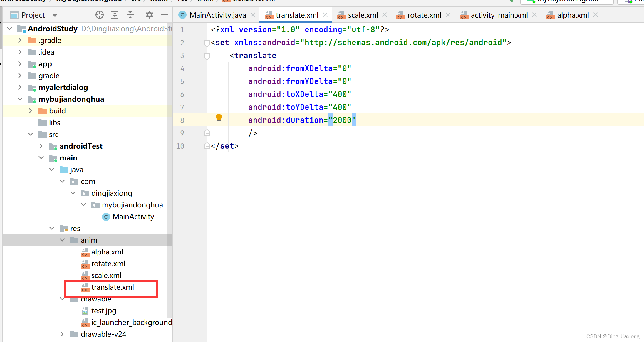Click the fold marker on the set tag line

point(207,43)
